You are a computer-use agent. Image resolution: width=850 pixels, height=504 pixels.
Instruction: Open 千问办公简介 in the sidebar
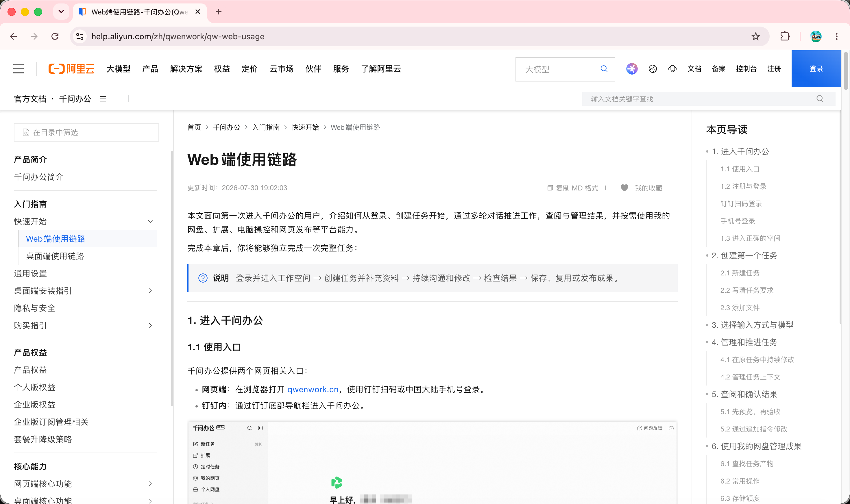tap(39, 177)
